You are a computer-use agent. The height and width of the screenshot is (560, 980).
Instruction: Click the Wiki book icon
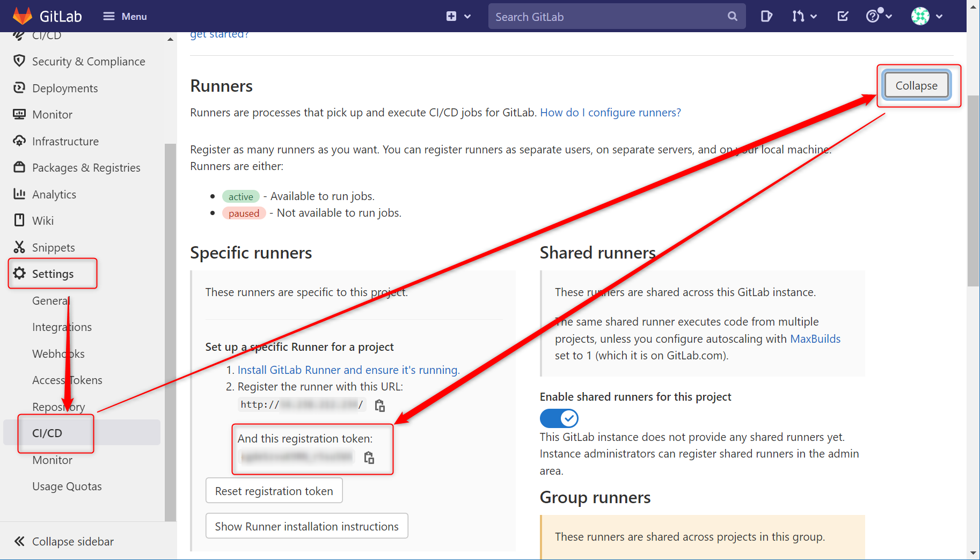point(19,220)
